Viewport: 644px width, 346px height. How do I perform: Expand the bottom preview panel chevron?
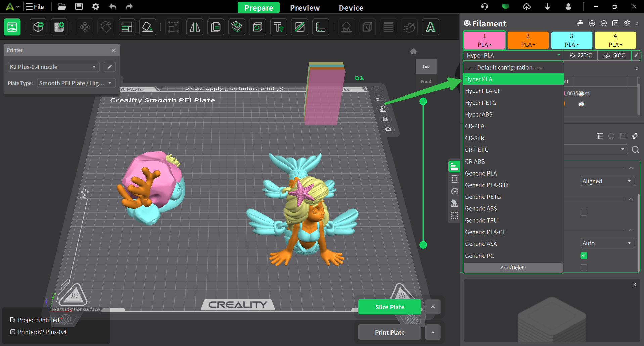pos(635,285)
